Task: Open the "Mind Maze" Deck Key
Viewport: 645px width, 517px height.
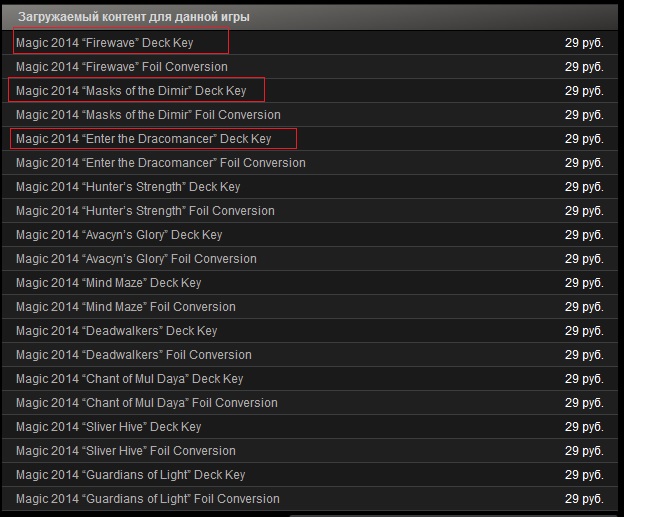Action: point(109,283)
